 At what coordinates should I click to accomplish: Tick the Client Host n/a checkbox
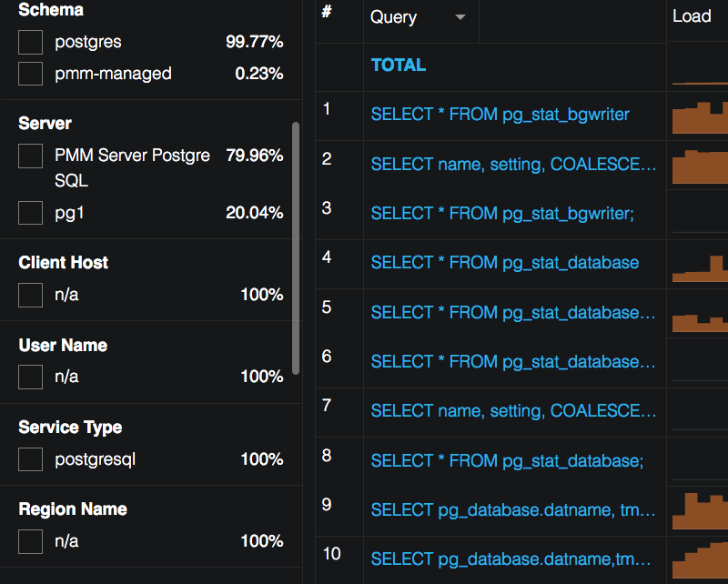pos(31,295)
